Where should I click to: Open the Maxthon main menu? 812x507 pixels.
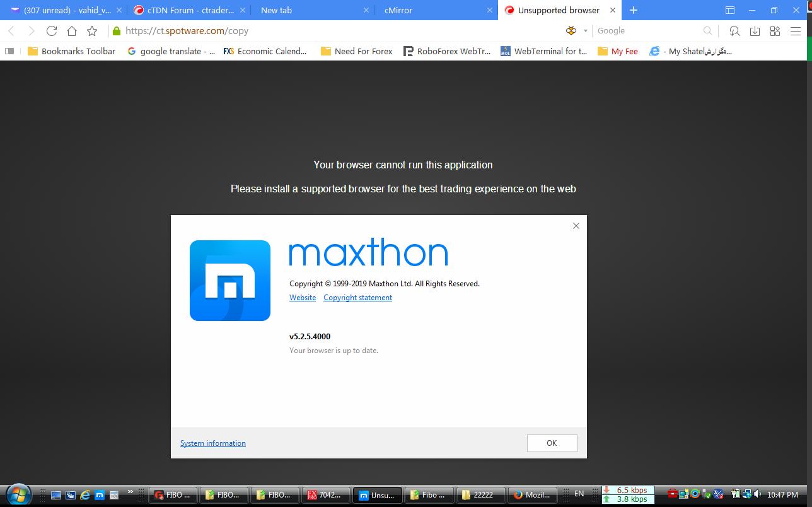pos(796,30)
